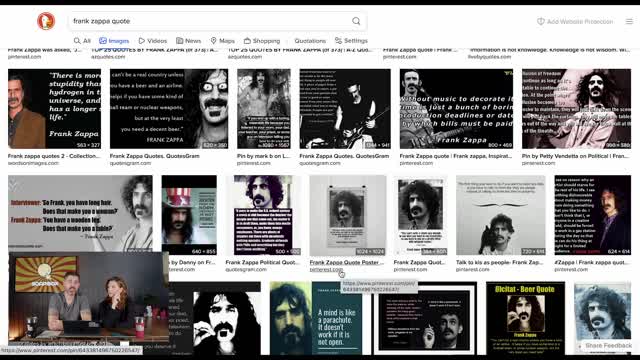Click 'Pin by Petty Vendetta on Political' title
Screen dimensions: 640x360
pos(576,156)
